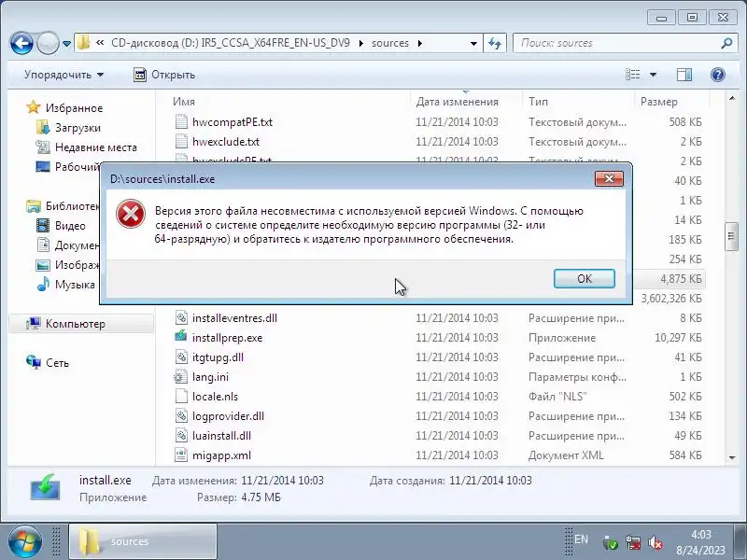
Task: Click the scrollbar up arrow
Action: [x=731, y=98]
